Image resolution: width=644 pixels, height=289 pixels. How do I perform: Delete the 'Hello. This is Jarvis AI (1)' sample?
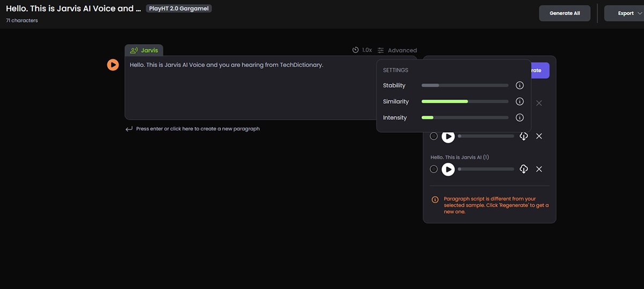539,169
